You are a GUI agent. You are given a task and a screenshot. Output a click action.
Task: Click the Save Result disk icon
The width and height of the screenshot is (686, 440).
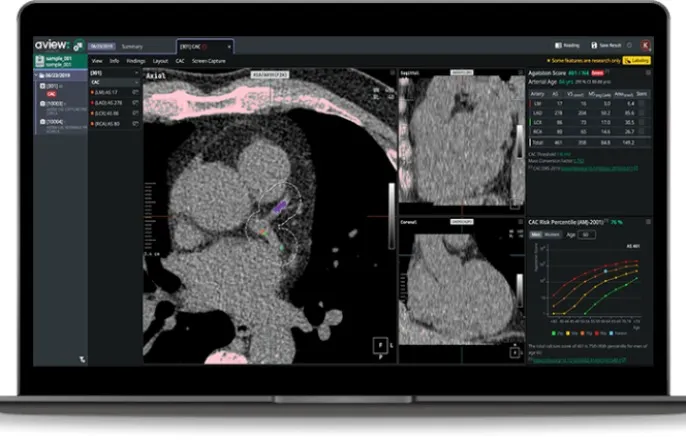tap(594, 45)
